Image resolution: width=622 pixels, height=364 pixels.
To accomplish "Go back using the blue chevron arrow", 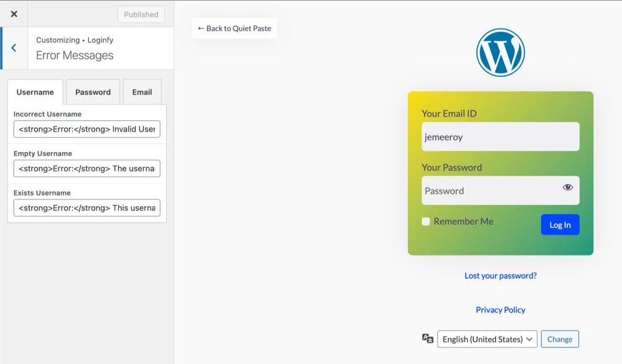I will [x=14, y=48].
